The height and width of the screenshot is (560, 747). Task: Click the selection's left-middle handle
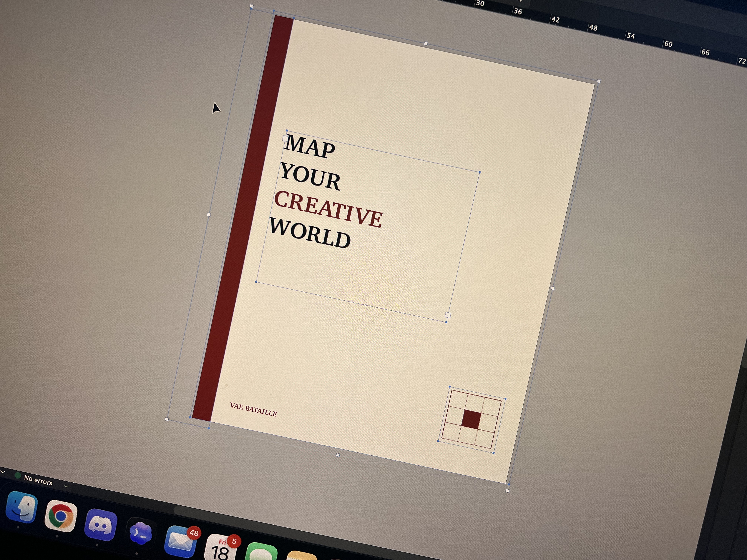209,215
